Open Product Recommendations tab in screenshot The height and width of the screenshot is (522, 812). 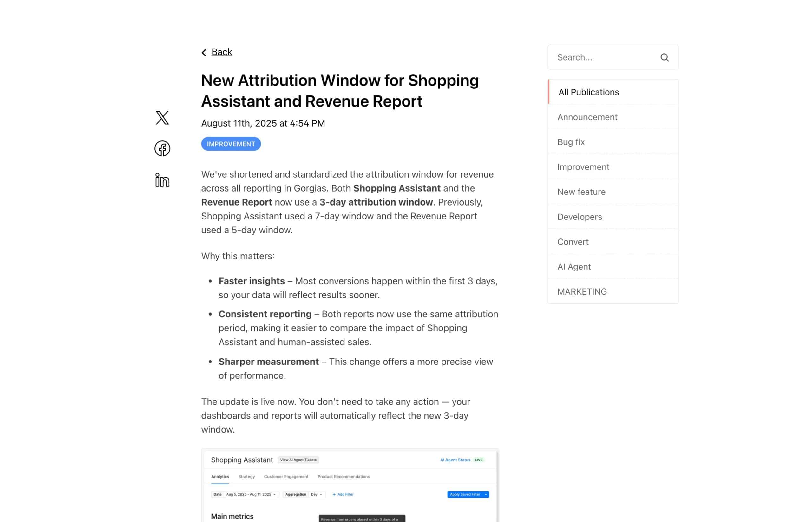coord(344,476)
